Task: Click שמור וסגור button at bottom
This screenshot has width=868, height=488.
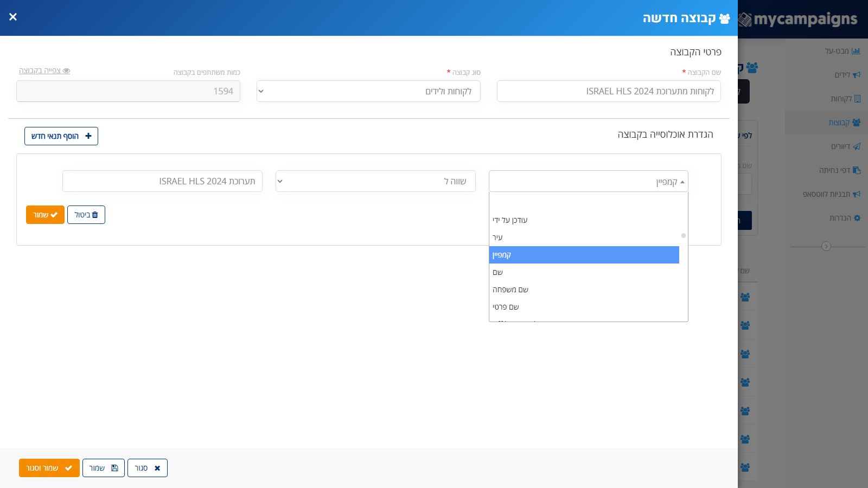Action: click(49, 468)
